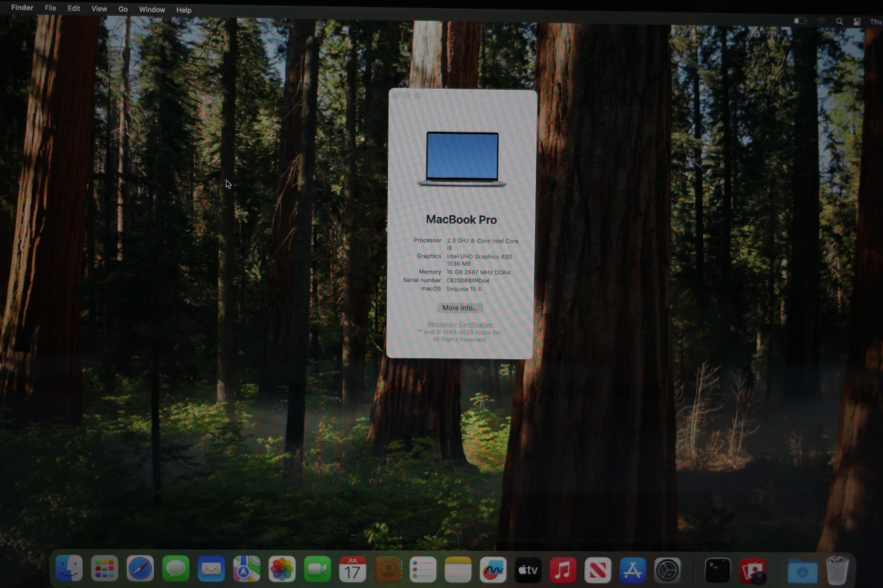Click the serial number value
883x588 pixels.
click(x=468, y=281)
